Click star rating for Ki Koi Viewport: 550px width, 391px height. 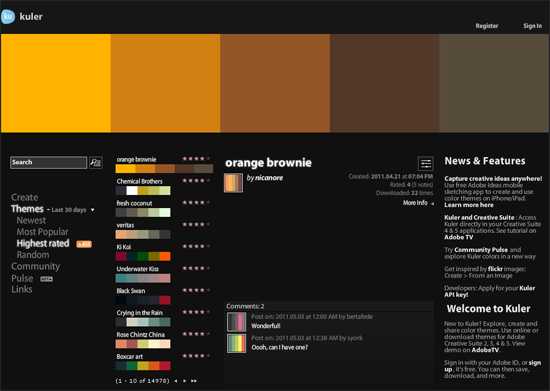196,247
